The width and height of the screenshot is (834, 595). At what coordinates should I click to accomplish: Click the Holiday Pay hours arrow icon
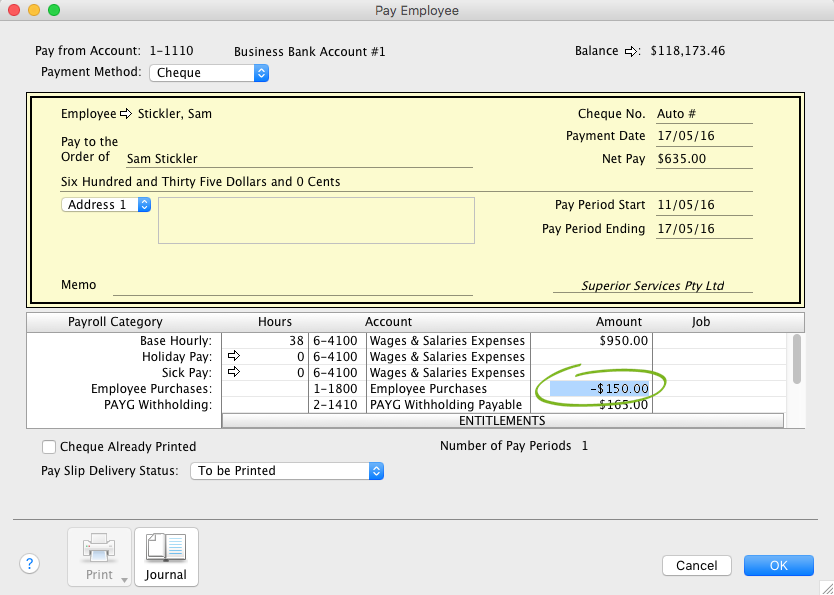pos(234,356)
